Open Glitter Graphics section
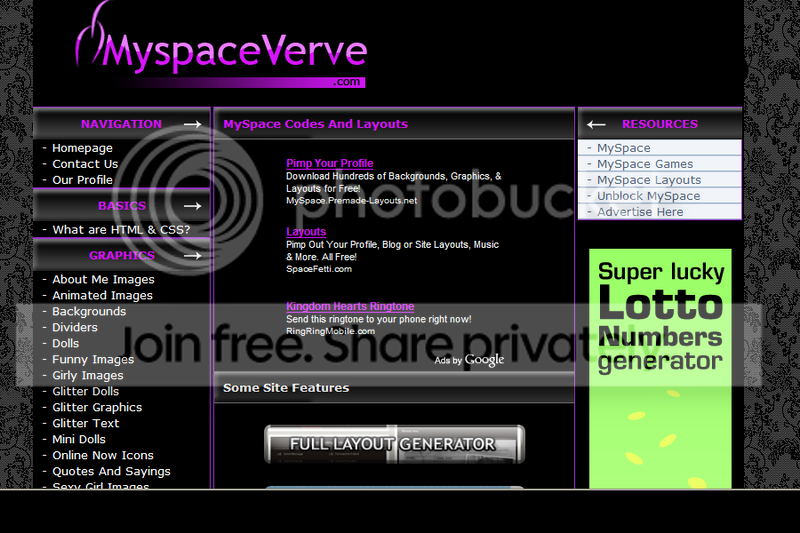The height and width of the screenshot is (533, 800). pos(97,407)
